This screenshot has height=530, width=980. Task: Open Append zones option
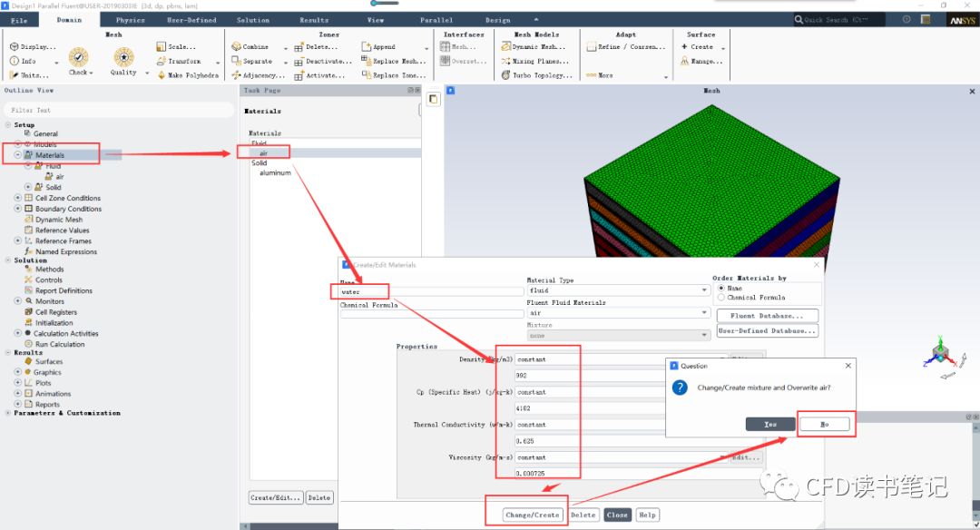[x=378, y=47]
